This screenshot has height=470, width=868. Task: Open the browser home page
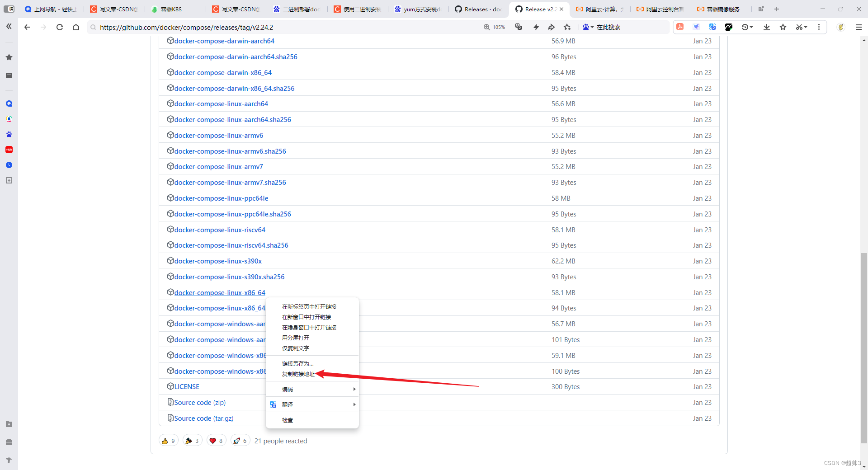(x=76, y=27)
